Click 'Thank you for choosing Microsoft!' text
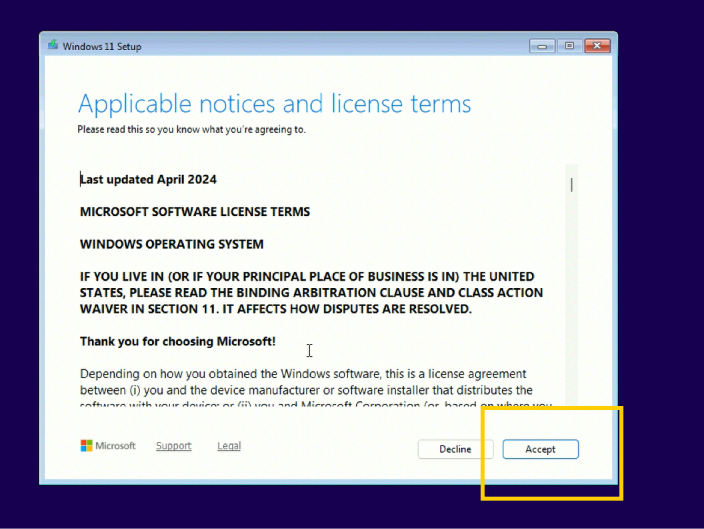Image resolution: width=704 pixels, height=529 pixels. pos(178,341)
